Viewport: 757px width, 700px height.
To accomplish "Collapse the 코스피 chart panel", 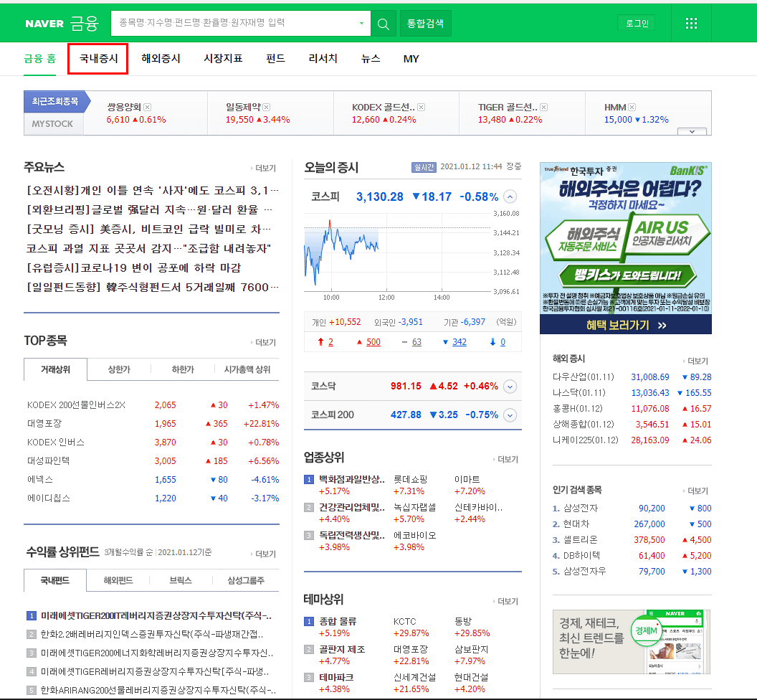I will pyautogui.click(x=510, y=197).
